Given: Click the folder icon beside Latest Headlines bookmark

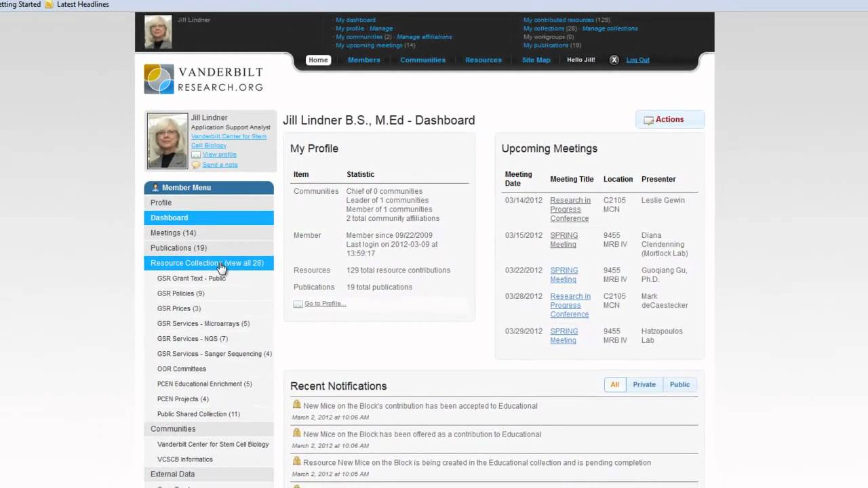Looking at the screenshot, I should pos(49,4).
